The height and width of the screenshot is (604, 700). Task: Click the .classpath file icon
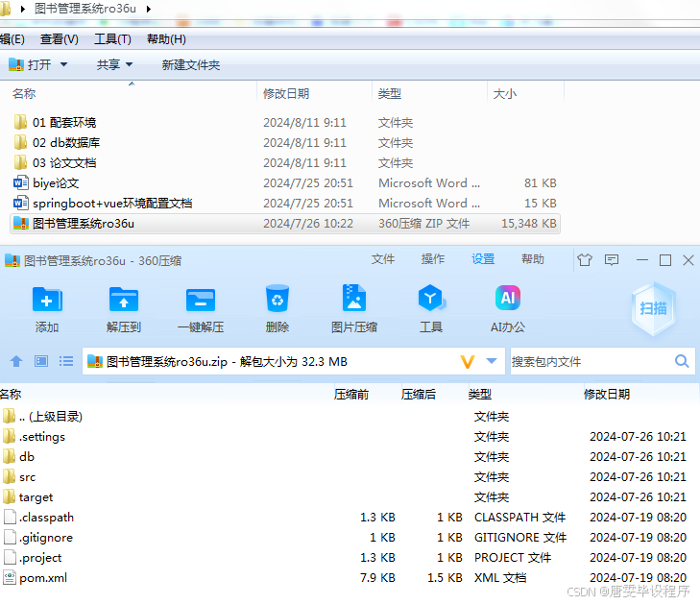[x=10, y=517]
